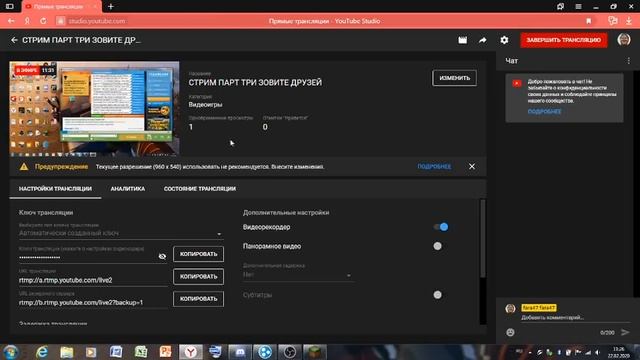Open the browser downloads arrow icon
This screenshot has width=640, height=360.
click(x=629, y=21)
